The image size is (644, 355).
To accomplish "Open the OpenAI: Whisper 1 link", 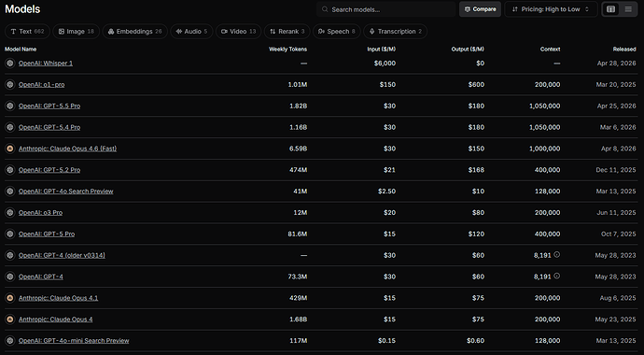I will click(46, 64).
